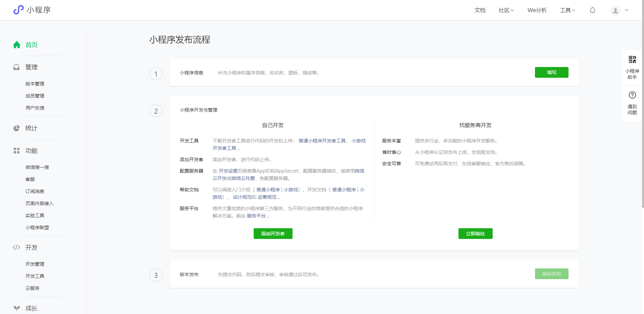Click the 小程序助手 QR code icon
644x314 pixels.
pos(632,60)
